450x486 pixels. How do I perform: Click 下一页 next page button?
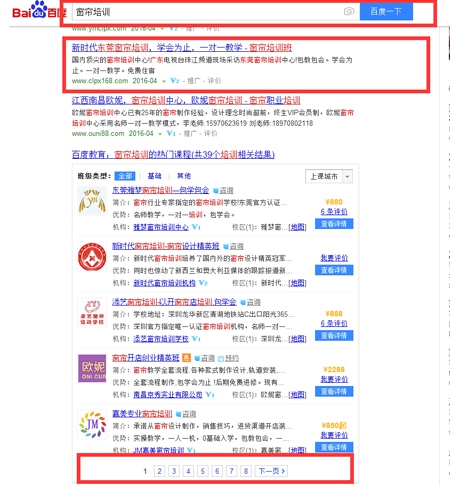coord(271,471)
